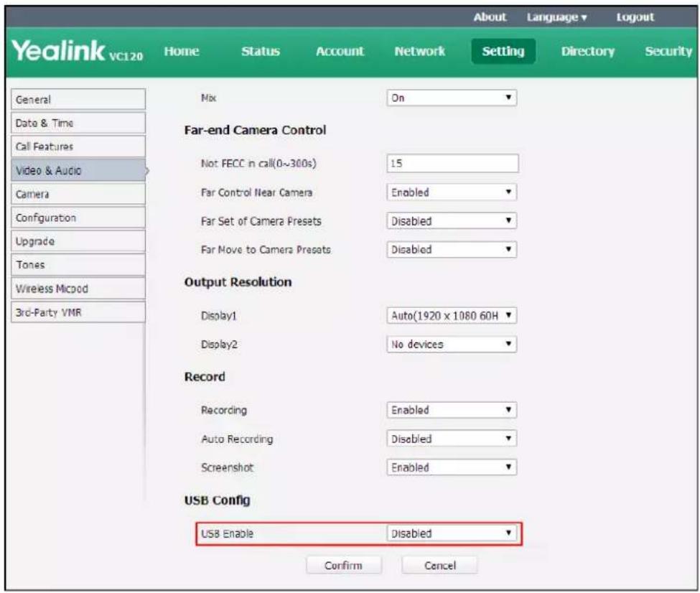Expand the Recording dropdown

tap(452, 410)
